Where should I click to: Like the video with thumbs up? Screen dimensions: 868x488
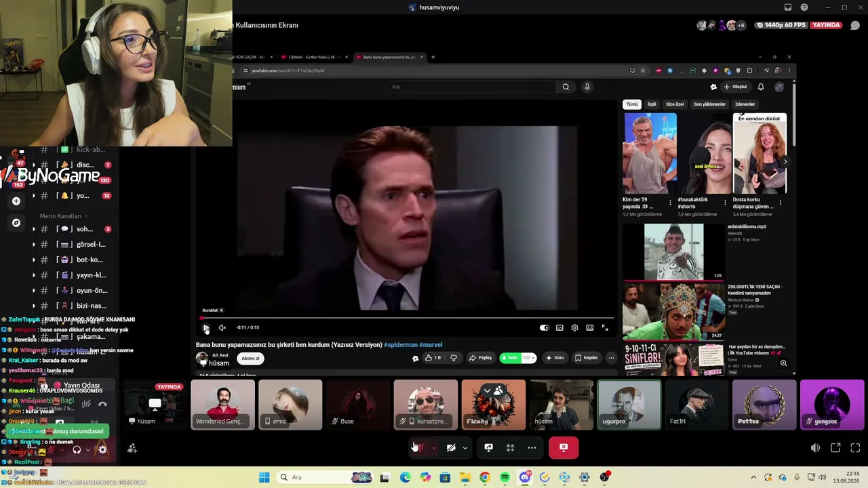coord(433,358)
